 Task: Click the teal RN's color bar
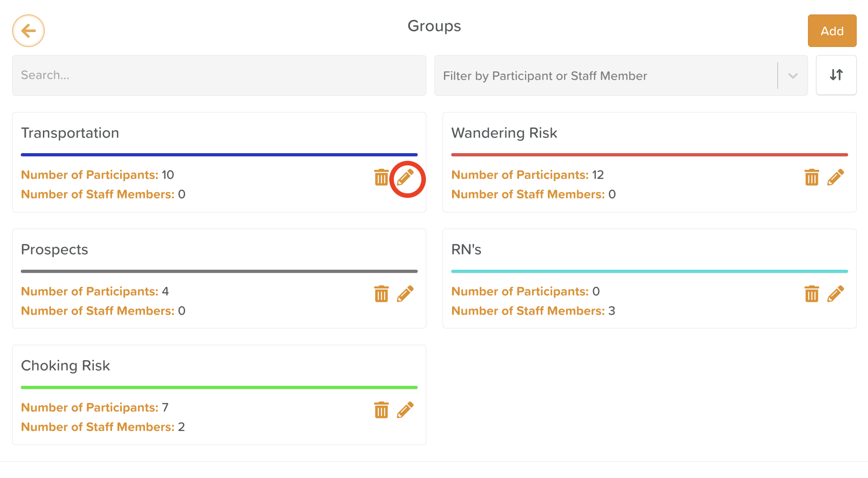tap(649, 271)
